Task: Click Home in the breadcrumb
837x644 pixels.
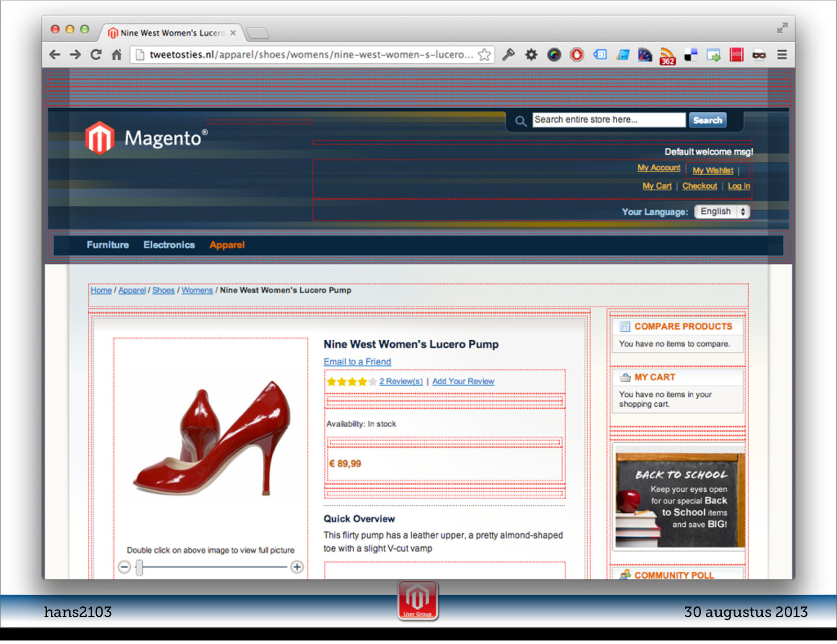Action: (101, 290)
